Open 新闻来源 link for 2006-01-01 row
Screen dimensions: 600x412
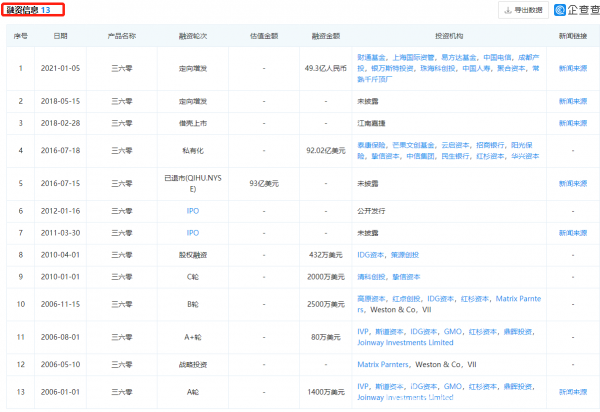(x=573, y=392)
